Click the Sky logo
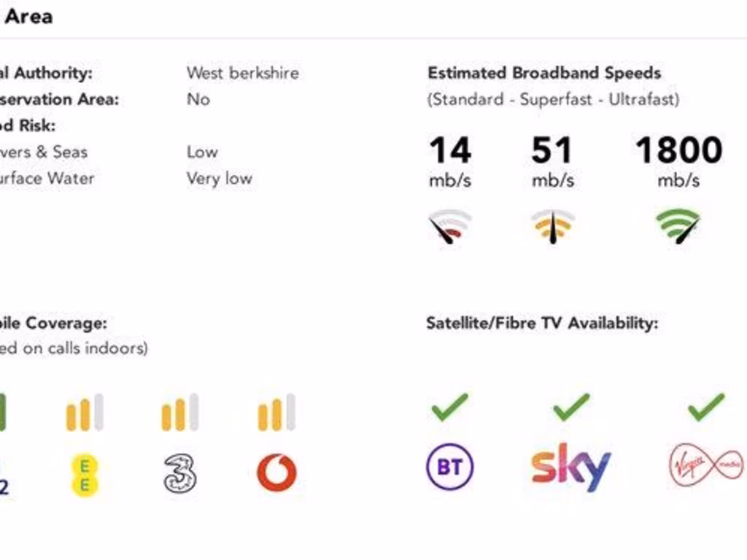The image size is (747, 560). [570, 467]
